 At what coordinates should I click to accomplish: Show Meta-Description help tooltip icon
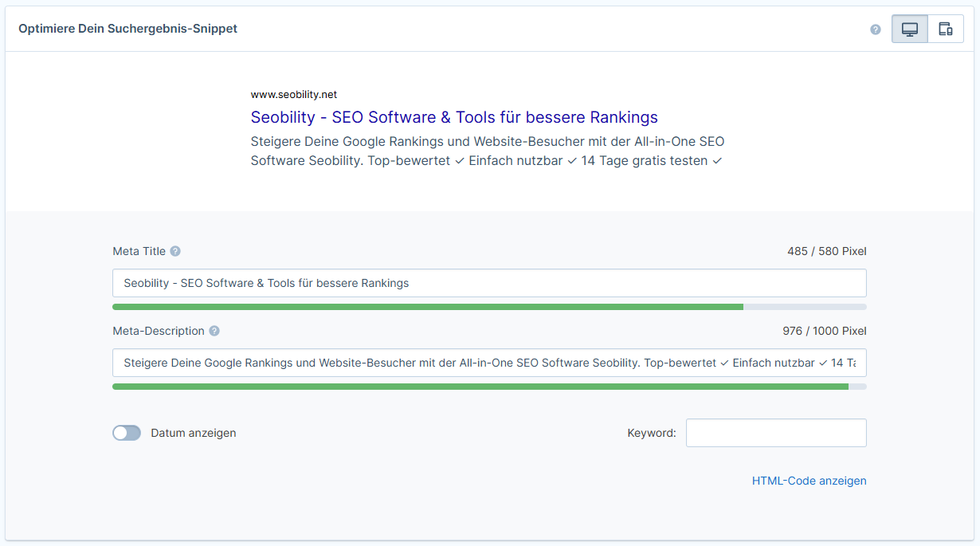click(214, 331)
